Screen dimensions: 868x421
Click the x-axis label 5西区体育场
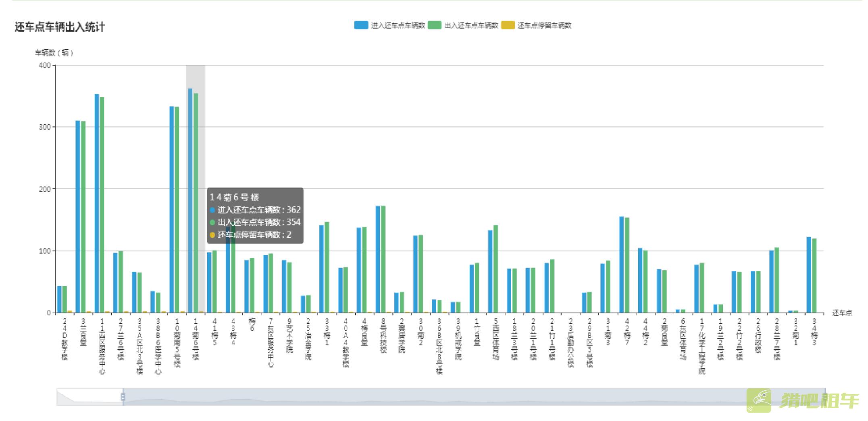(495, 339)
